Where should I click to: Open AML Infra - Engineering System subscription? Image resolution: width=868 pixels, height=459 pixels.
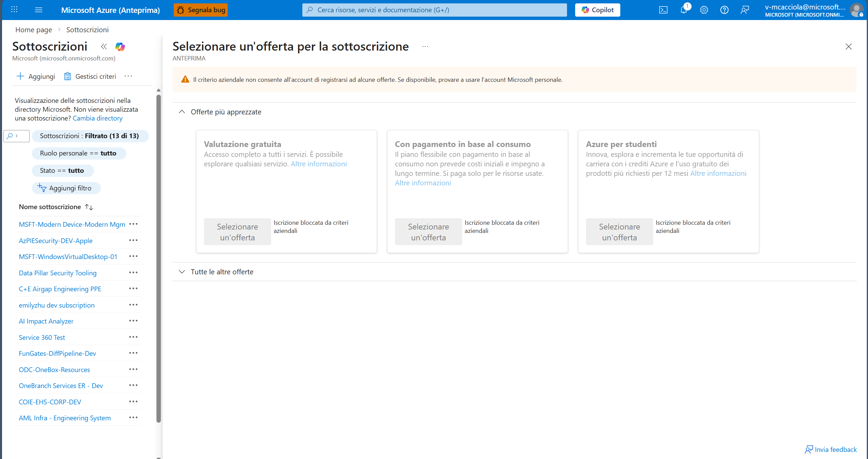65,418
